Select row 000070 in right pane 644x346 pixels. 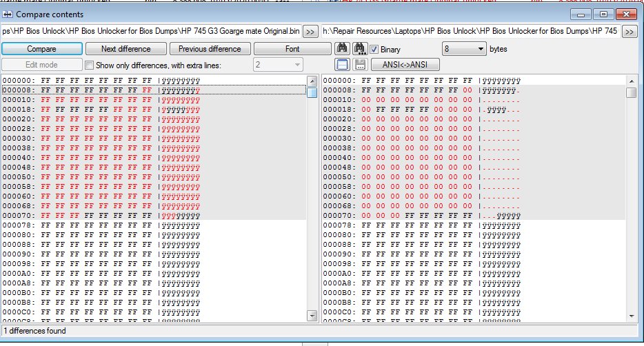(474, 216)
